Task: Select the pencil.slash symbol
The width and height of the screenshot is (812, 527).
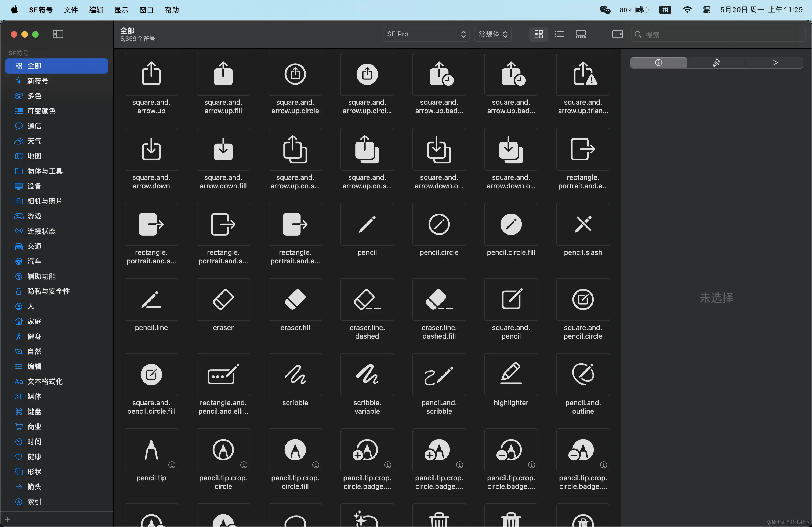Action: (x=583, y=224)
